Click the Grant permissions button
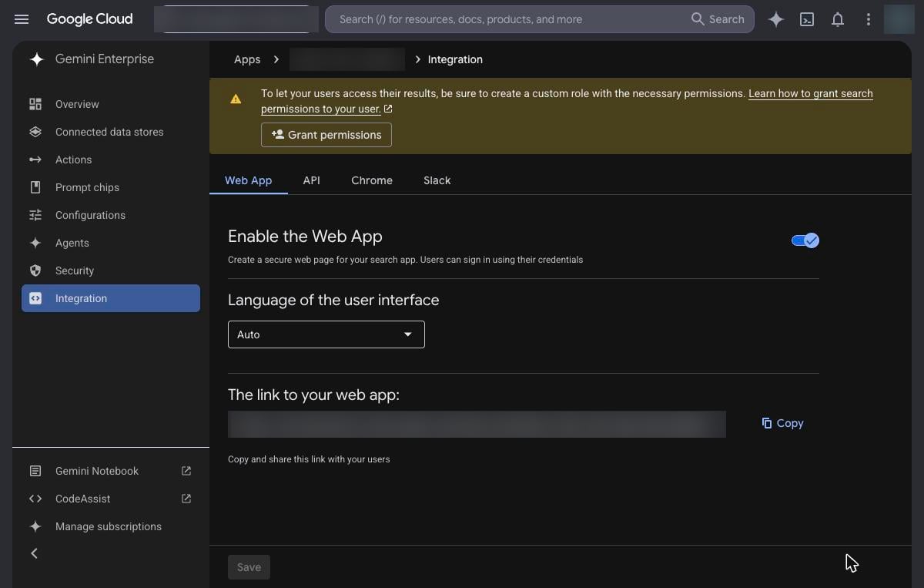 (x=326, y=135)
